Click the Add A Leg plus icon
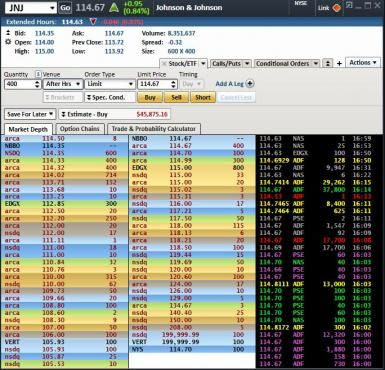The width and height of the screenshot is (385, 370). [x=250, y=84]
